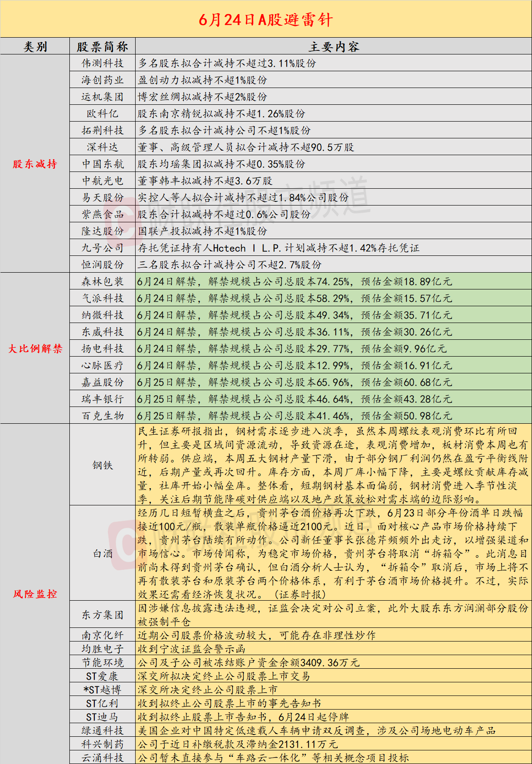Select stock name 东方集团

[x=102, y=615]
